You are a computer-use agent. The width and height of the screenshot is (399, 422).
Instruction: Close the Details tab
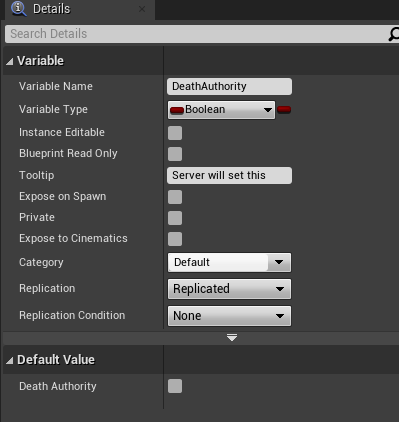[x=142, y=9]
